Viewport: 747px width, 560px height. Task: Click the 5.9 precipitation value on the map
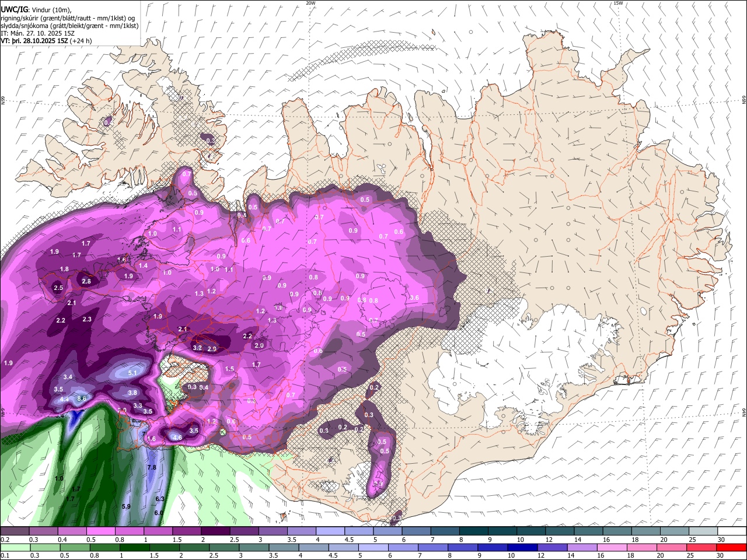(x=126, y=507)
